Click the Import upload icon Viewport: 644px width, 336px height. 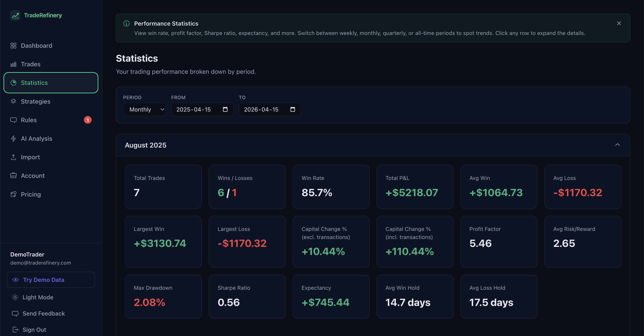point(13,157)
